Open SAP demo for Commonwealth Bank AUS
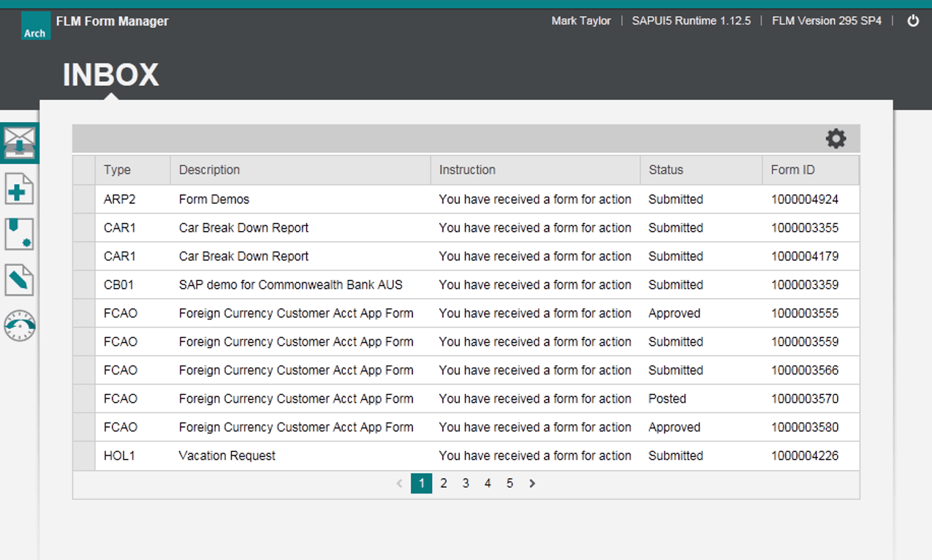Image resolution: width=932 pixels, height=560 pixels. tap(291, 284)
